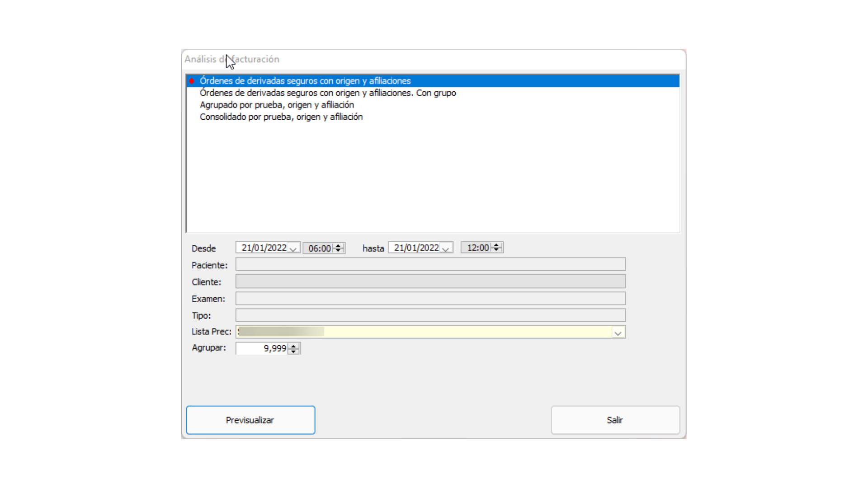The height and width of the screenshot is (488, 868).
Task: Decrease the hasta time with down arrow
Action: 496,250
